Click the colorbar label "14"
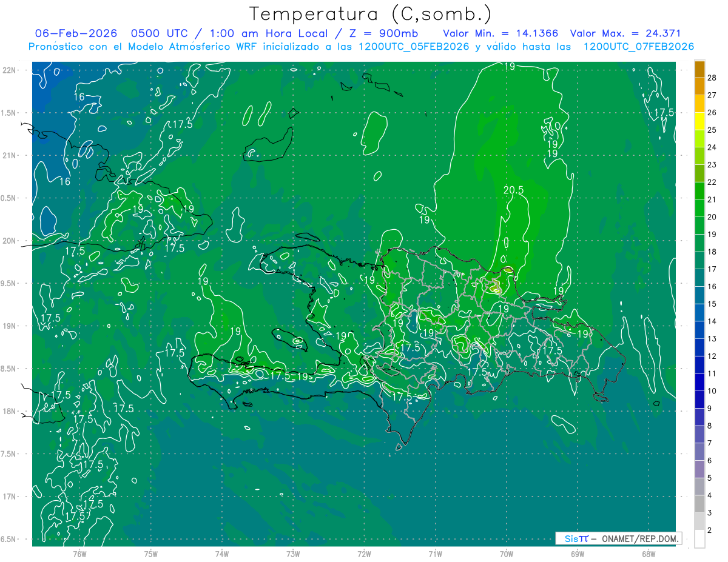This screenshot has height=562, width=728. [712, 321]
